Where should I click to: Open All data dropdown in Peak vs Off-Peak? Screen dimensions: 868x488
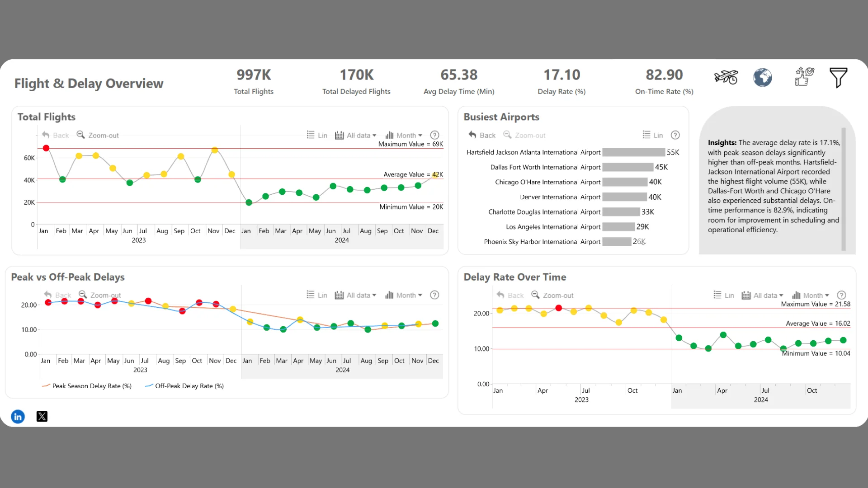[355, 295]
